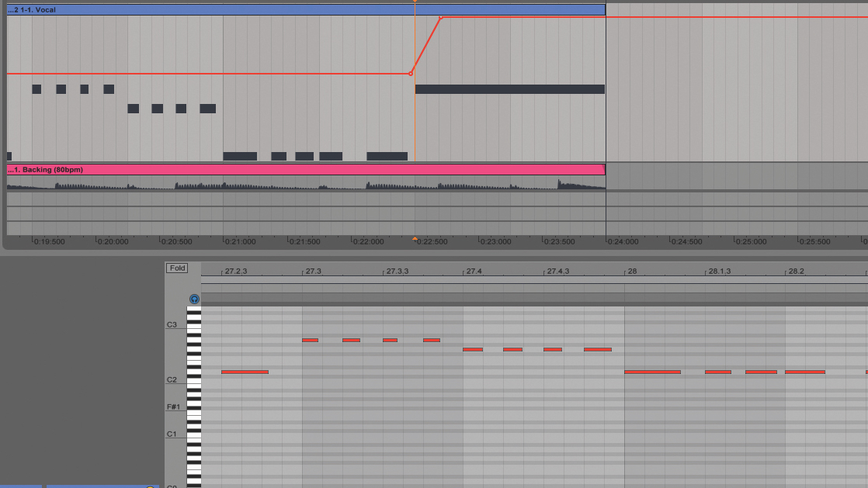Select the red note starting at 28.2
The width and height of the screenshot is (868, 488).
805,372
